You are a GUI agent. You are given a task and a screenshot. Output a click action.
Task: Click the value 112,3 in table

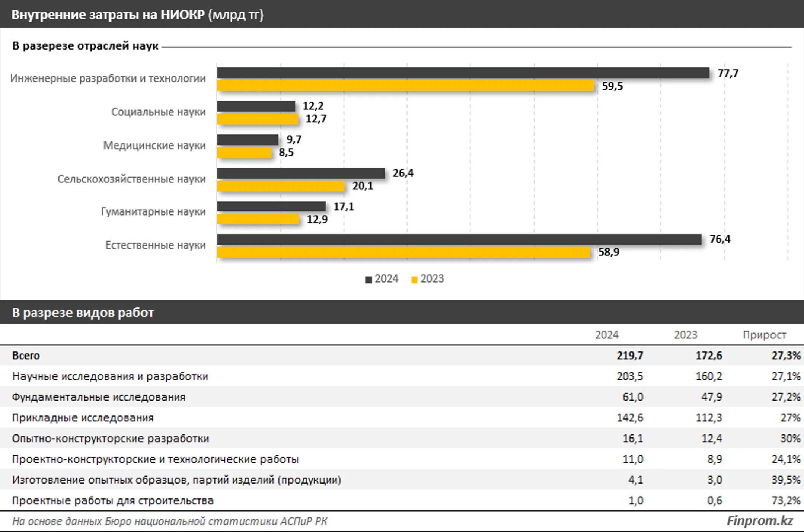pos(709,418)
